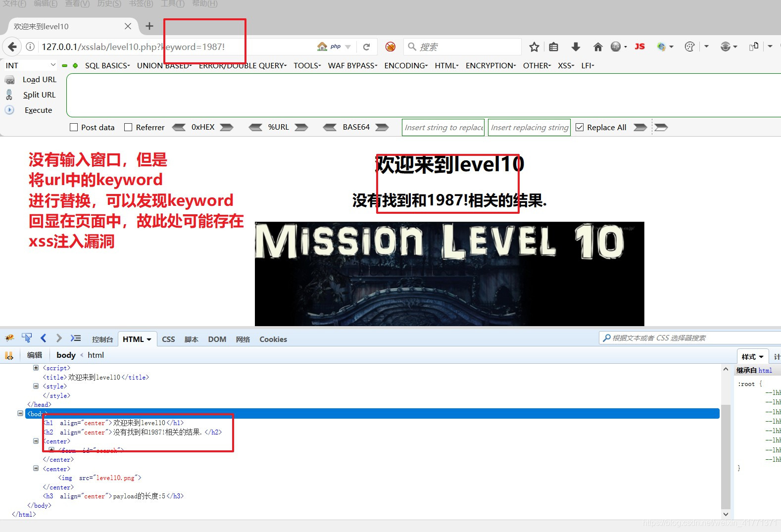Switch to Firebug 脚本 tab
The height and width of the screenshot is (532, 781).
tap(192, 339)
